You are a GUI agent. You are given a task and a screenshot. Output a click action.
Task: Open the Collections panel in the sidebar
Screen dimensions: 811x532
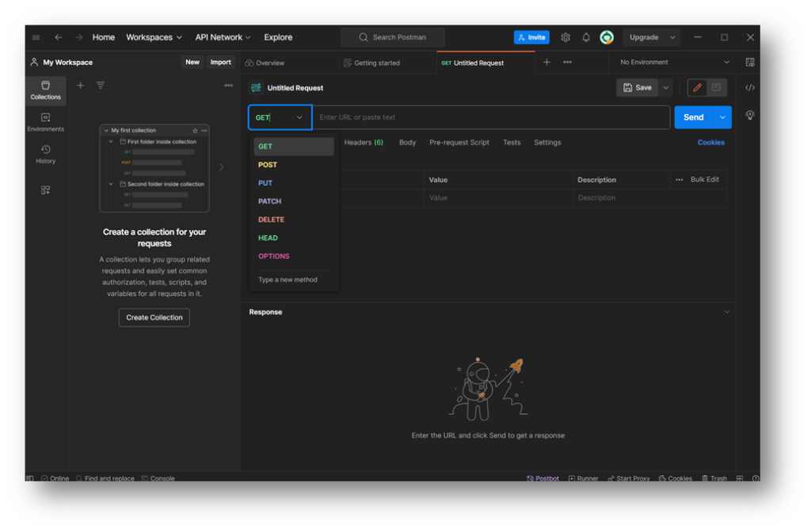point(45,91)
